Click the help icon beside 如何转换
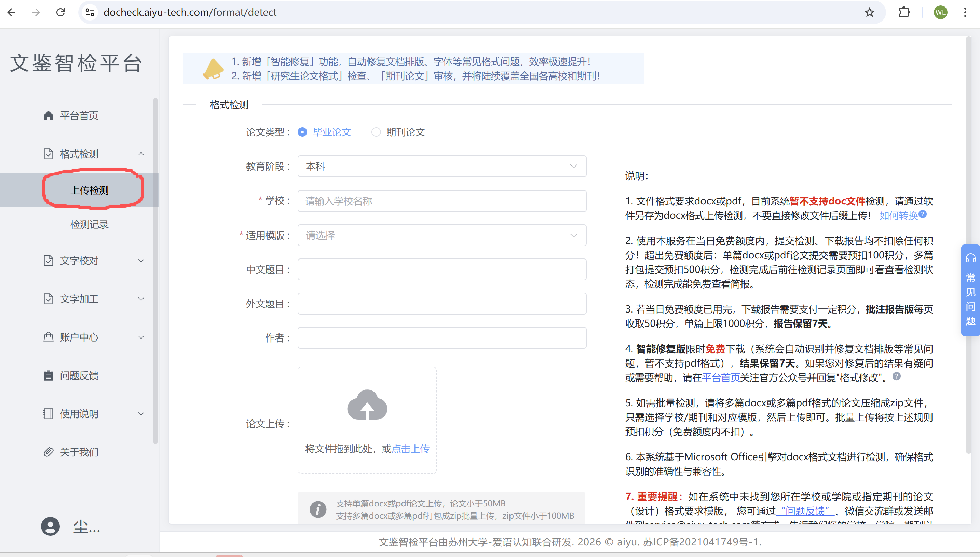The image size is (980, 557). (x=923, y=214)
